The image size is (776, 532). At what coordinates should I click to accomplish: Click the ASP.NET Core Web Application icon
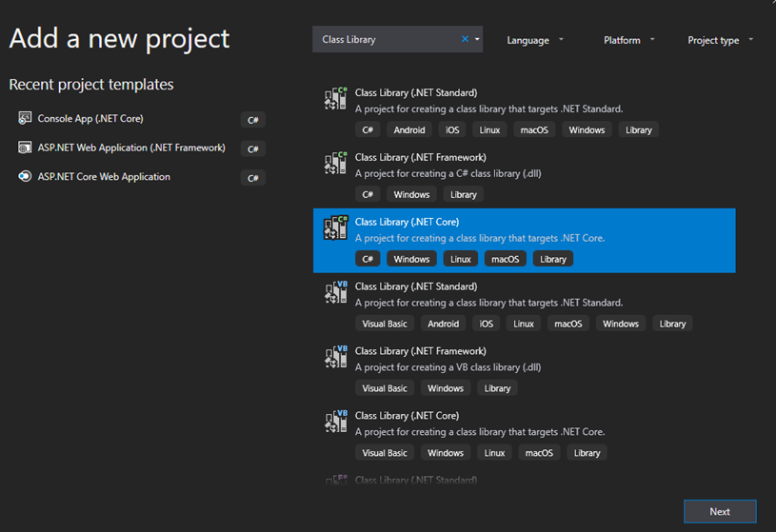click(x=25, y=176)
